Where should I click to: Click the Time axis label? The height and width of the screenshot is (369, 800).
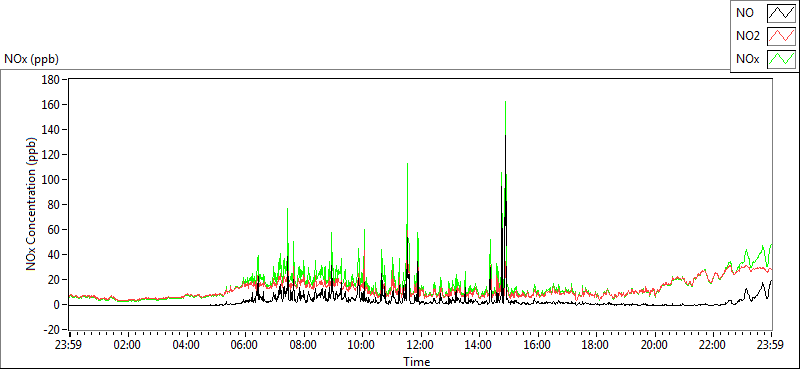click(x=417, y=362)
